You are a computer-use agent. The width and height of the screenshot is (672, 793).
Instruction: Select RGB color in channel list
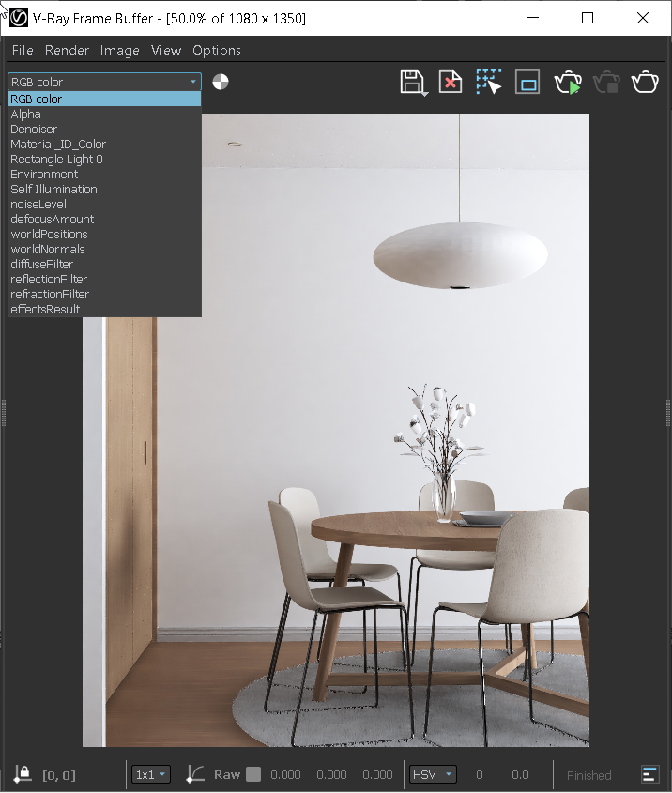coord(105,99)
